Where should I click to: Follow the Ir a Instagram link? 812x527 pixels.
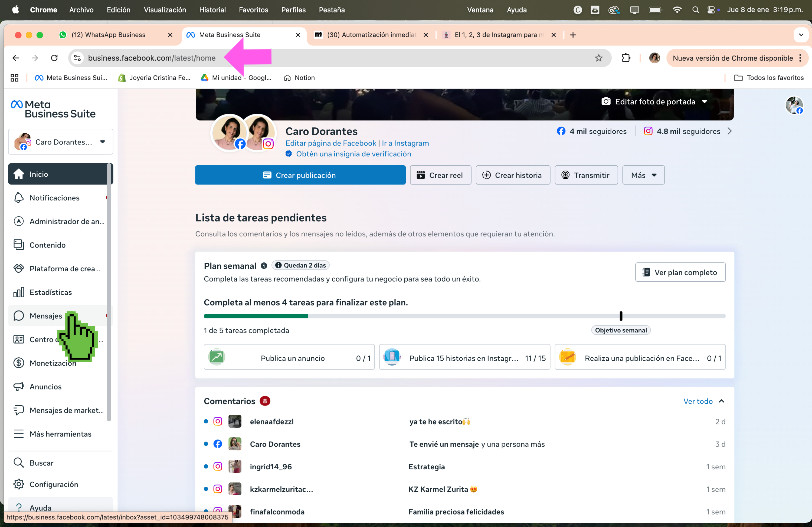coord(405,143)
